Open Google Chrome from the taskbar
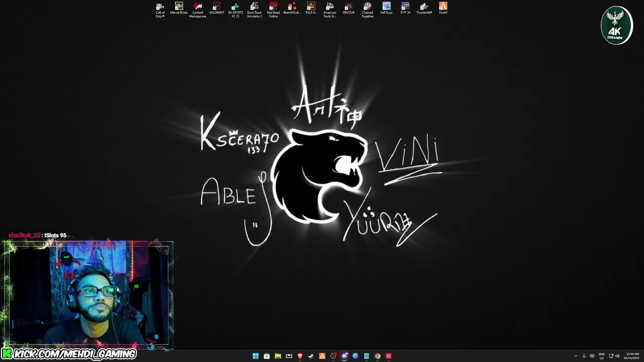644x362 pixels. (377, 356)
